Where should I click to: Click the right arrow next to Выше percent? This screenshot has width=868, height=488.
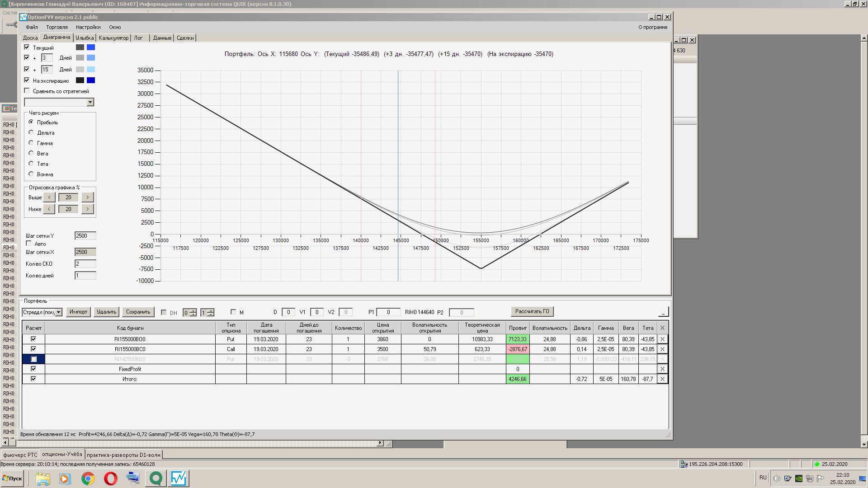[x=88, y=197]
